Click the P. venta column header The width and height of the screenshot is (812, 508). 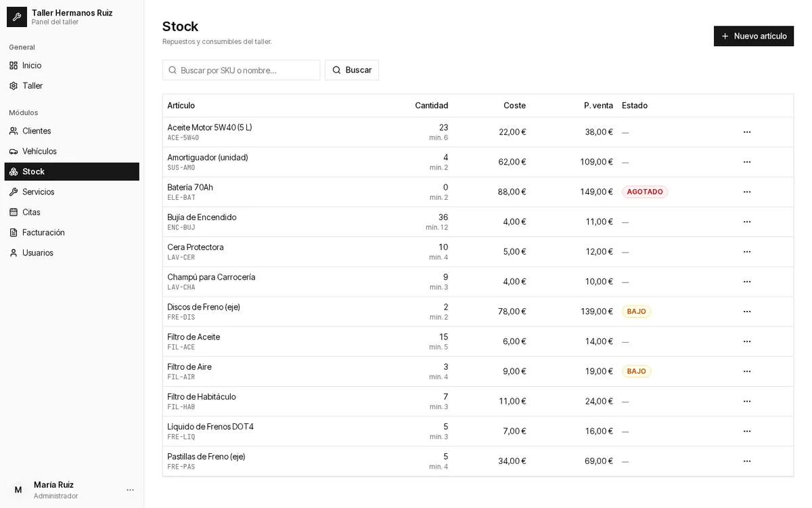click(599, 106)
